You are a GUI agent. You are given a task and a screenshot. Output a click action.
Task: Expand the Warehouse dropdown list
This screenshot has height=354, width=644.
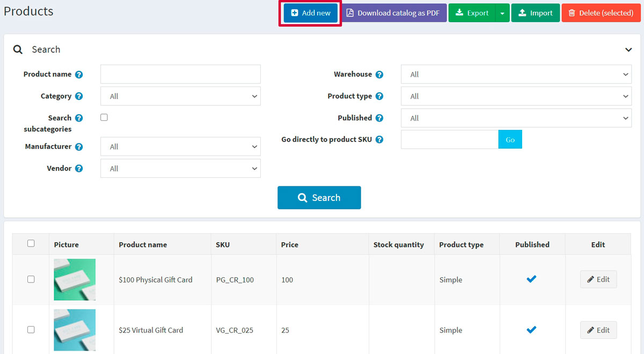click(516, 75)
